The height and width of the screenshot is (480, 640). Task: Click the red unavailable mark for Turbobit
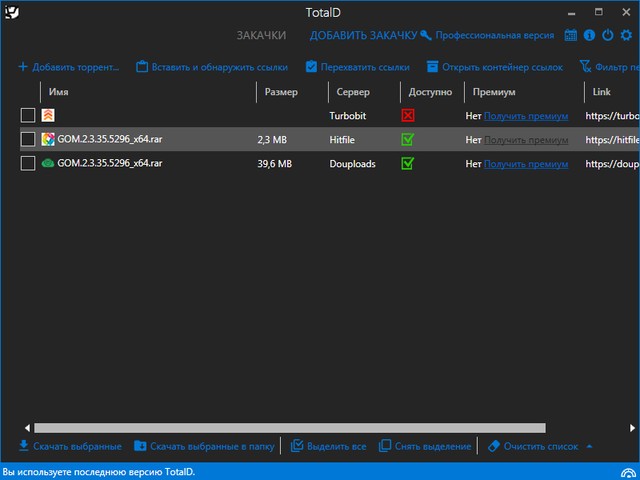point(408,115)
